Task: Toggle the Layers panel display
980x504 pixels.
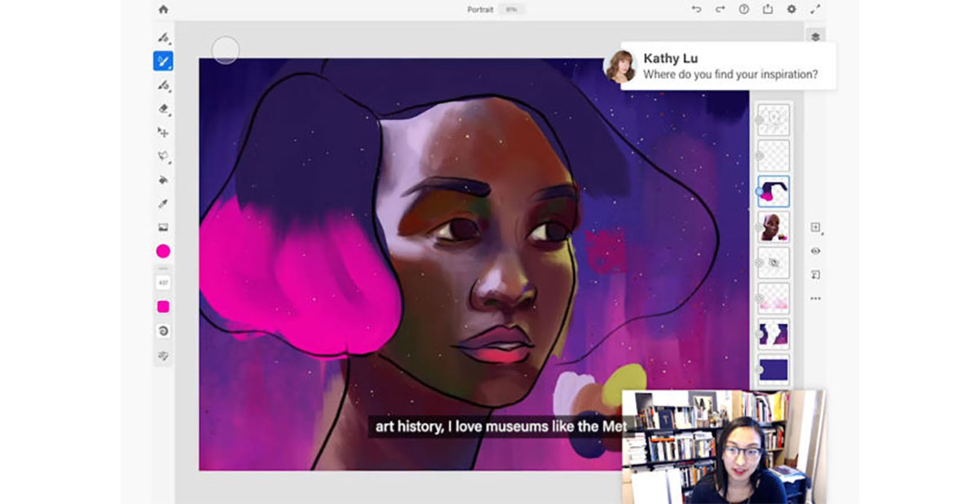Action: [815, 37]
